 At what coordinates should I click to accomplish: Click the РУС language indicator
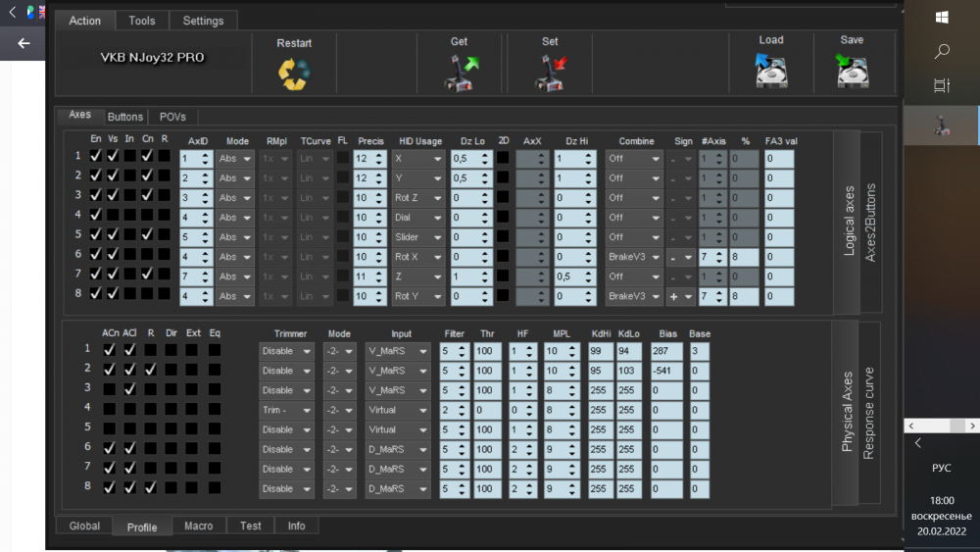point(941,469)
